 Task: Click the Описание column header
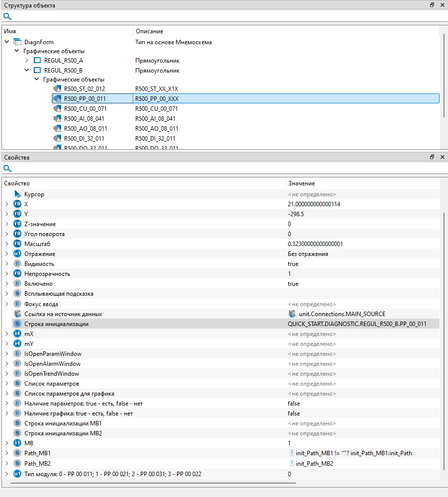[149, 31]
